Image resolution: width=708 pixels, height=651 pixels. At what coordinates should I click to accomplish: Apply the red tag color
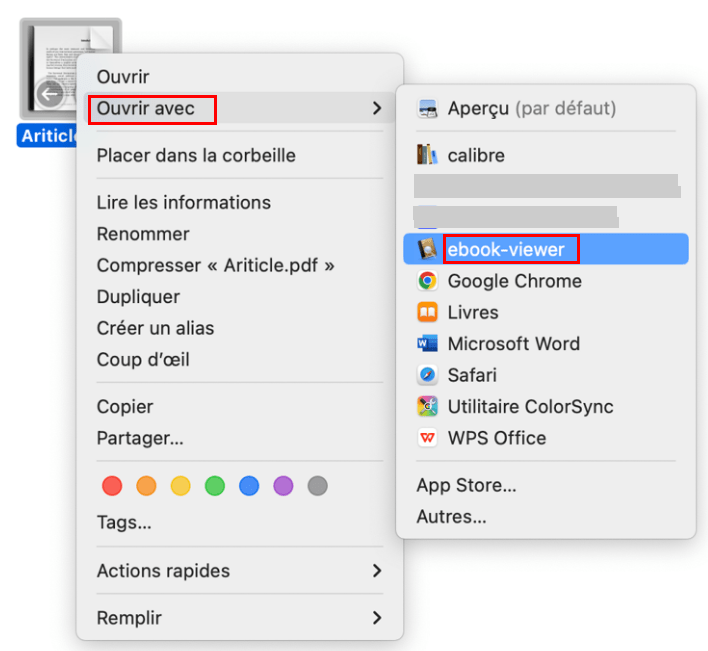pyautogui.click(x=112, y=486)
